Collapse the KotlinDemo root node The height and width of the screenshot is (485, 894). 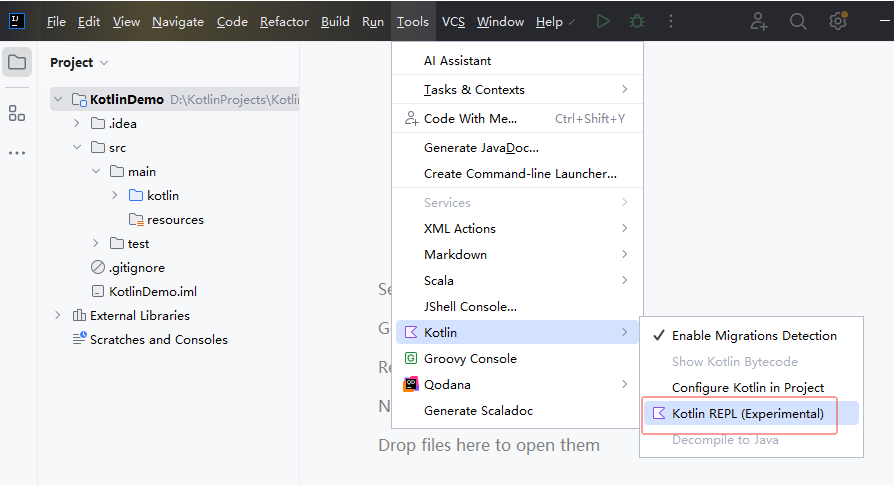pos(58,99)
